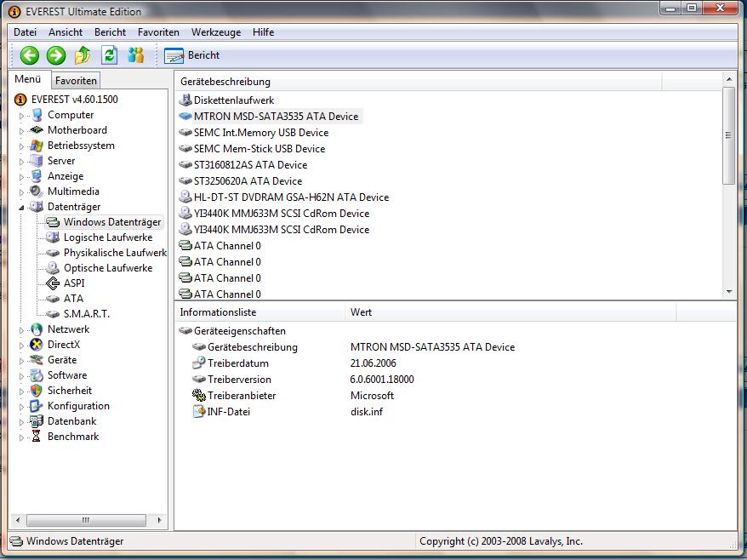Click the users/people toolbar icon
This screenshot has width=747, height=560.
click(136, 56)
